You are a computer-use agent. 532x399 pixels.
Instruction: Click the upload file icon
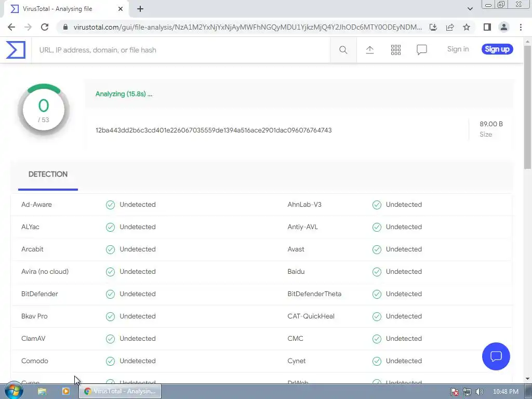(x=370, y=50)
